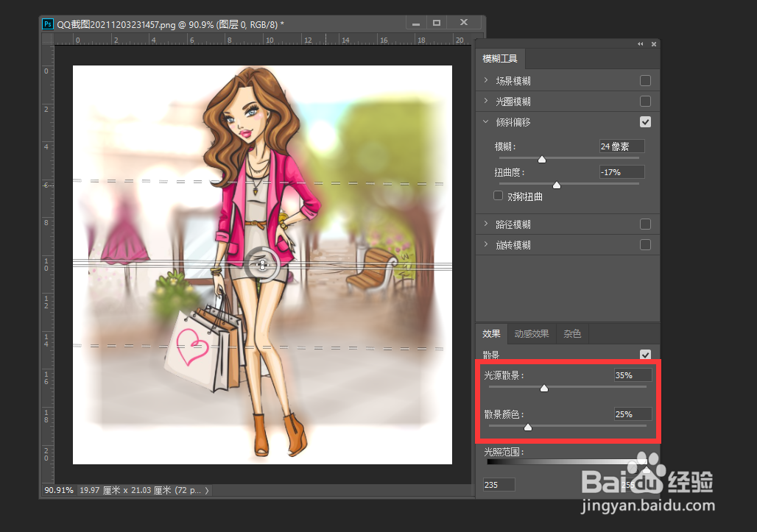Image resolution: width=757 pixels, height=532 pixels.
Task: Click the lower dashed tilt-shift boundary line
Action: click(258, 347)
